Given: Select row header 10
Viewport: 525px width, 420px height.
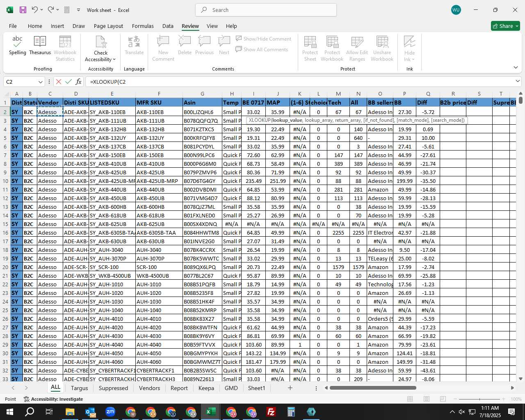Looking at the screenshot, I should point(5,181).
